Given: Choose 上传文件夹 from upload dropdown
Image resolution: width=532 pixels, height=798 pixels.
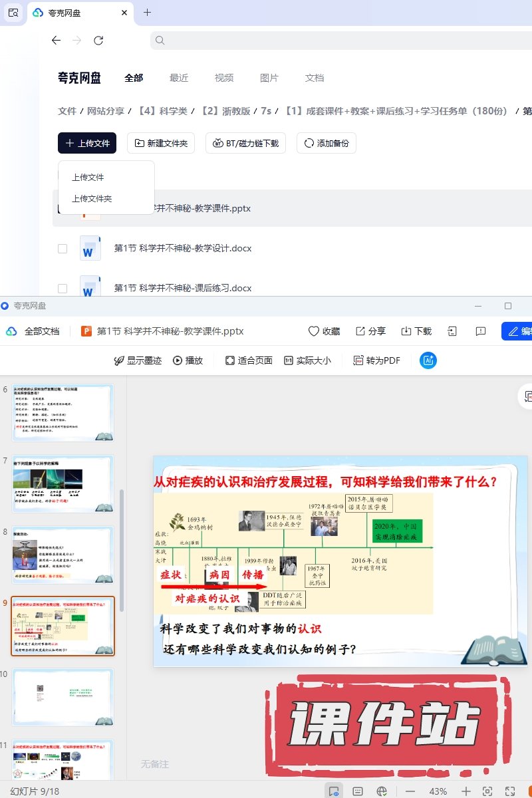Looking at the screenshot, I should click(x=92, y=199).
